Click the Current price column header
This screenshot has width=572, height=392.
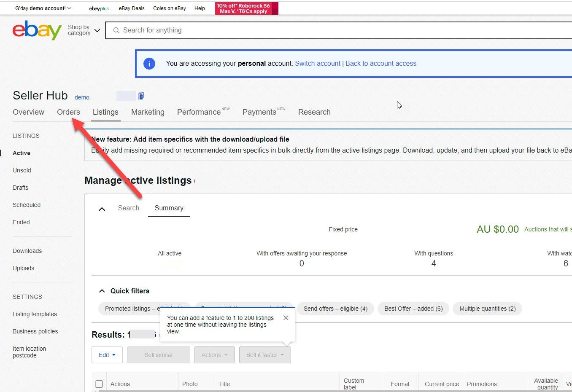click(x=442, y=384)
